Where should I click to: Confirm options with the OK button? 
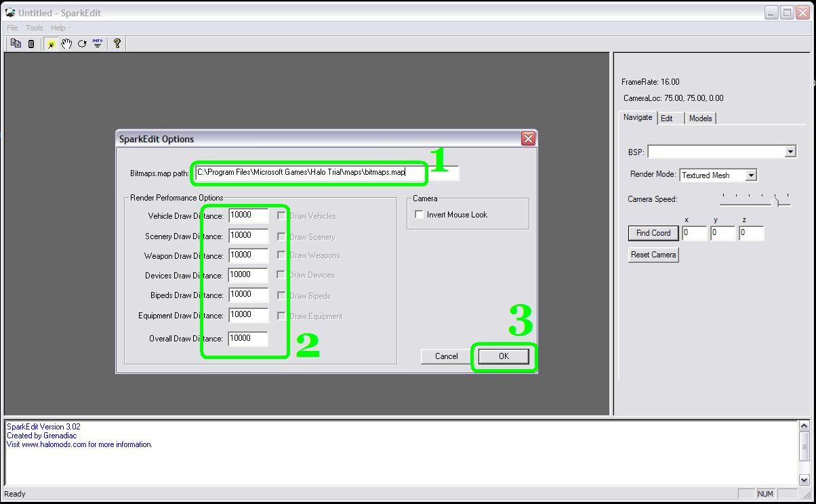pos(504,356)
